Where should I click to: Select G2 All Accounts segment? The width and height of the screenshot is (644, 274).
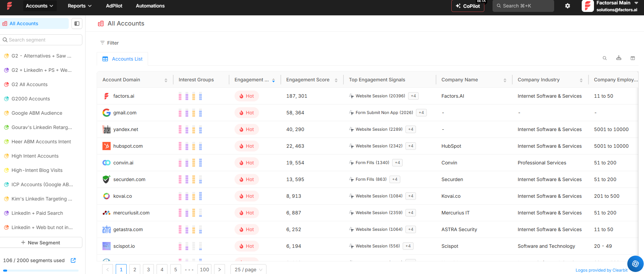click(30, 84)
